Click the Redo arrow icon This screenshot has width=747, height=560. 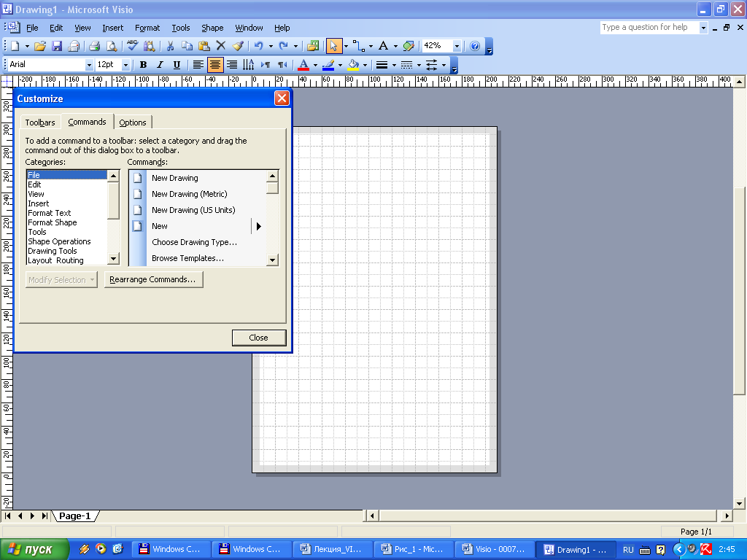pyautogui.click(x=284, y=46)
